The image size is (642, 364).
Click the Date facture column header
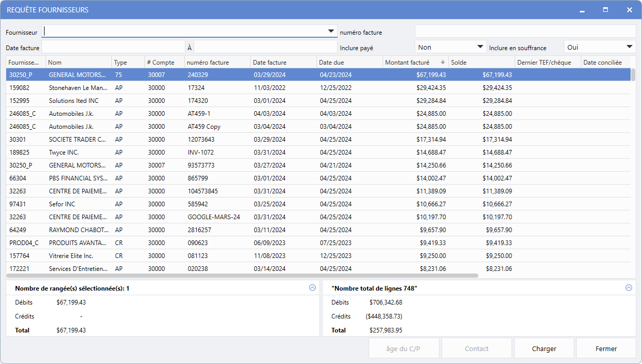(283, 63)
